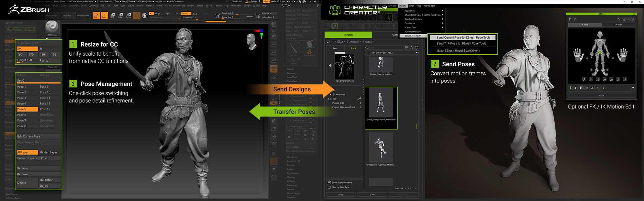Click the filter icon next to search
The width and height of the screenshot is (644, 201).
(406, 48)
